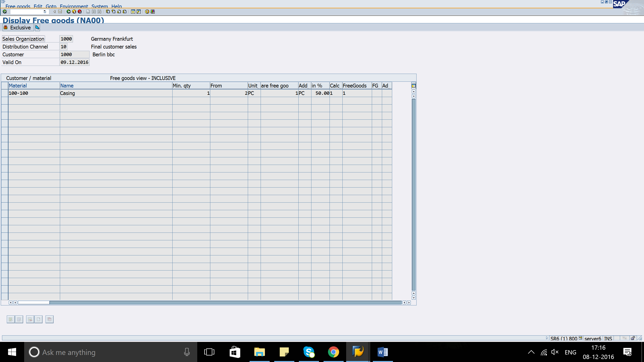The height and width of the screenshot is (362, 644).
Task: Open the Help question mark icon
Action: (x=147, y=12)
